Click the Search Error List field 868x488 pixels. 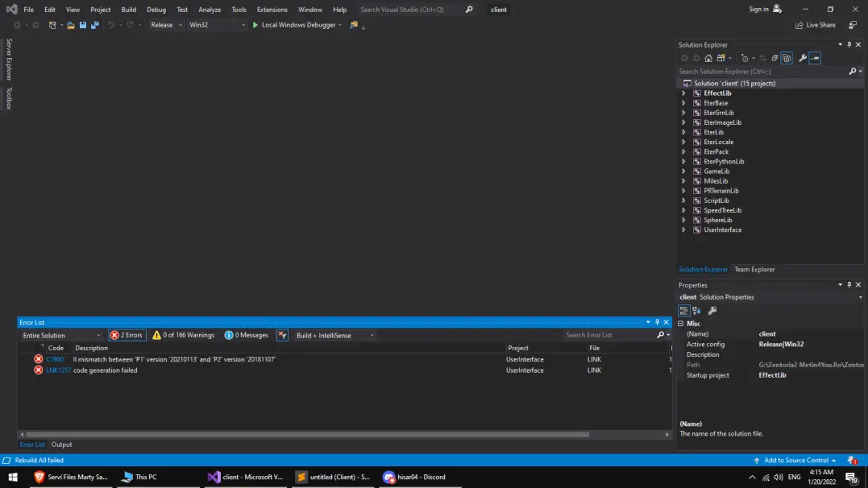610,335
